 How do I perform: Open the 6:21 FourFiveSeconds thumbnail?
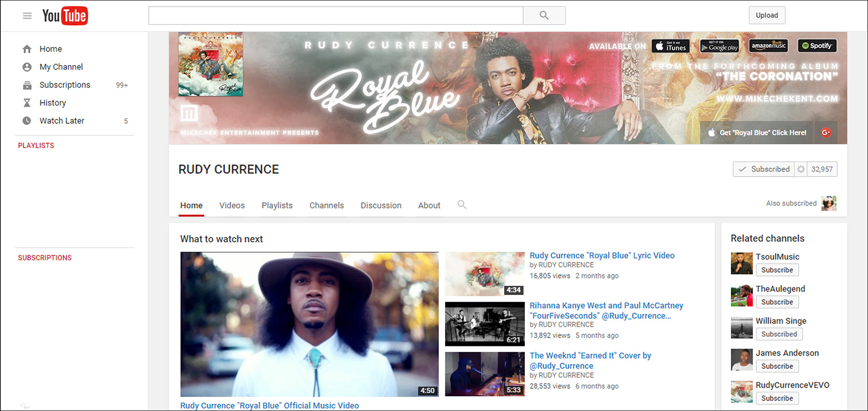tap(485, 324)
